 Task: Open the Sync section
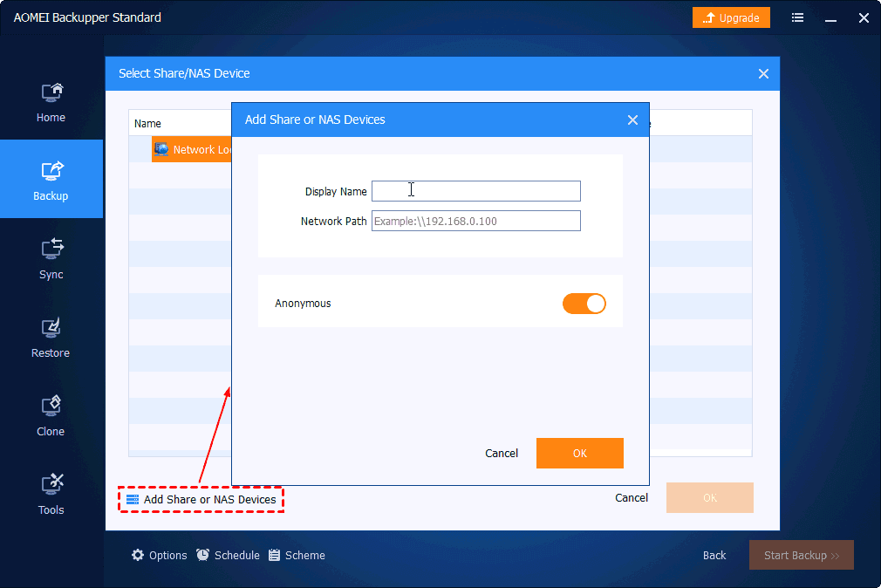(x=51, y=258)
